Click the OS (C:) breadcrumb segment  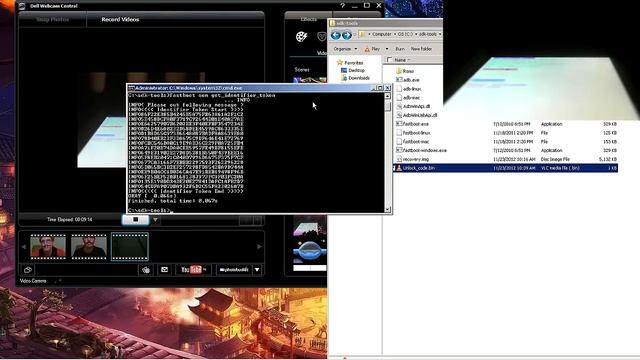coord(405,34)
